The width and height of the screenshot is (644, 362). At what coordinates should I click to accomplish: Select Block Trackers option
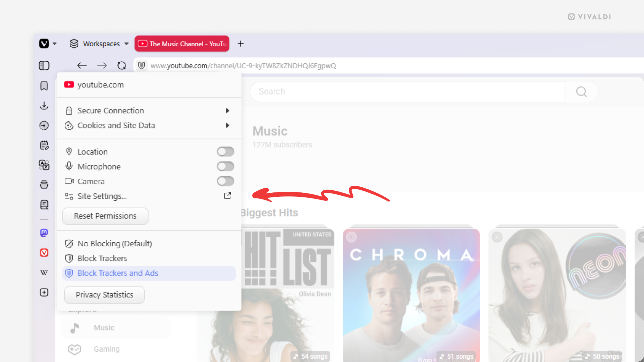click(x=149, y=258)
